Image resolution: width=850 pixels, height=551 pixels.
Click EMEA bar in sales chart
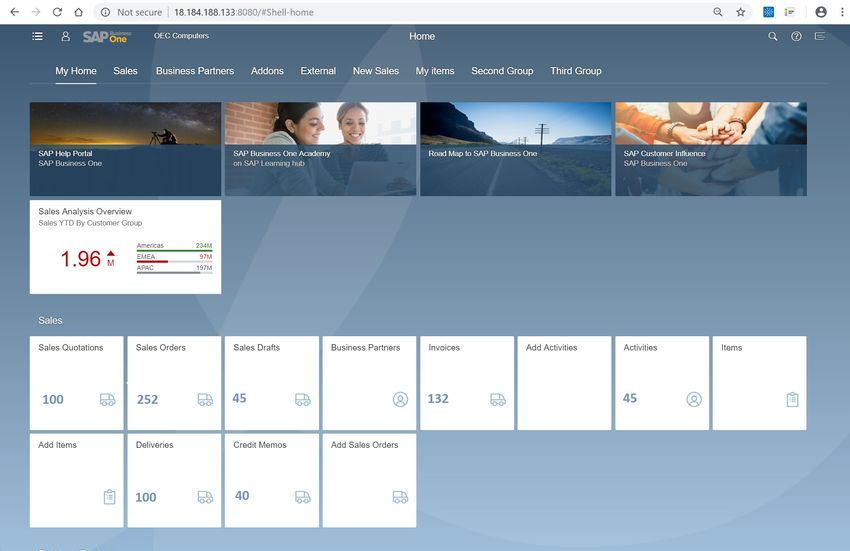tap(175, 259)
